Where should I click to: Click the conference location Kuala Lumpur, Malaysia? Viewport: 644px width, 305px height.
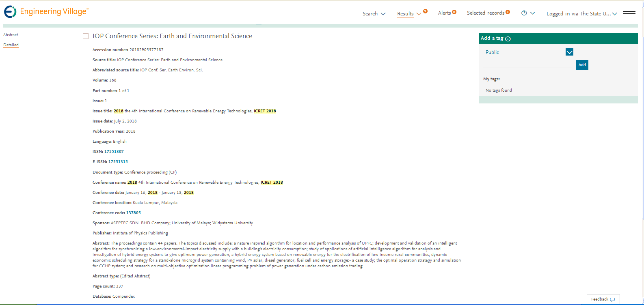click(155, 203)
